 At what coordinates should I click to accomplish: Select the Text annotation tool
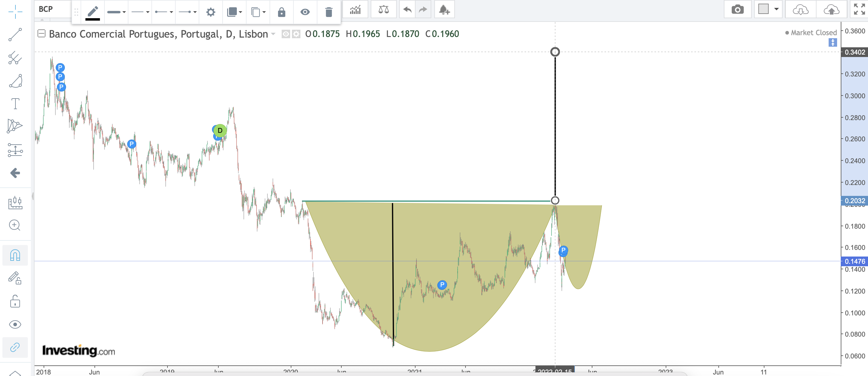click(15, 103)
